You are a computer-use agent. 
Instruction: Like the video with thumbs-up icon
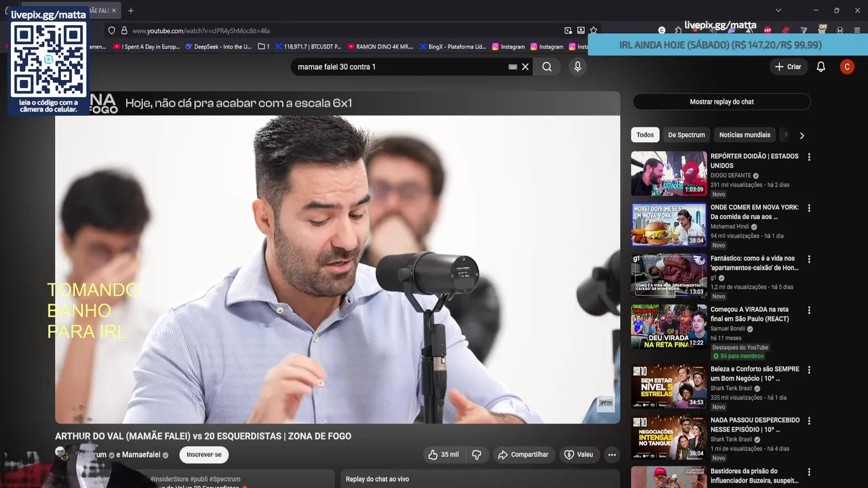click(443, 455)
